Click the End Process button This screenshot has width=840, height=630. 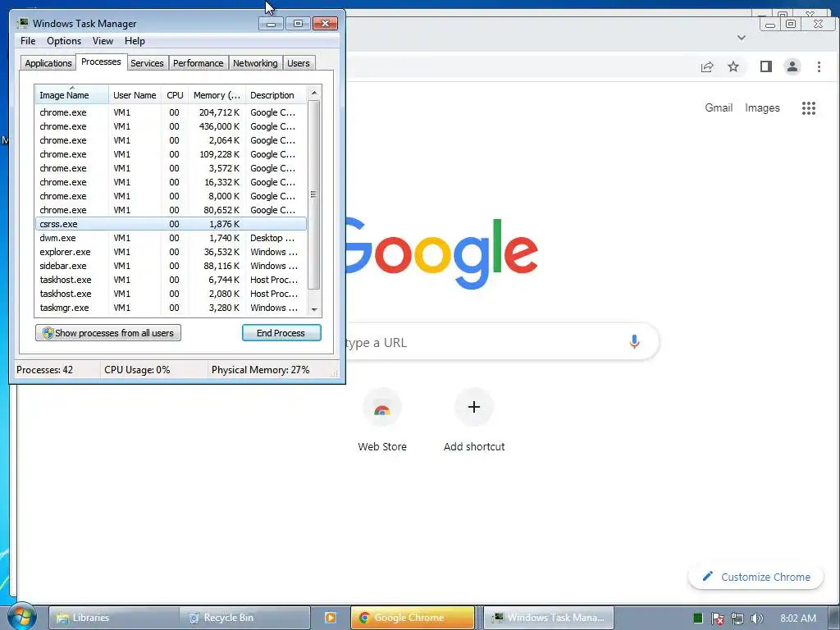pyautogui.click(x=281, y=333)
